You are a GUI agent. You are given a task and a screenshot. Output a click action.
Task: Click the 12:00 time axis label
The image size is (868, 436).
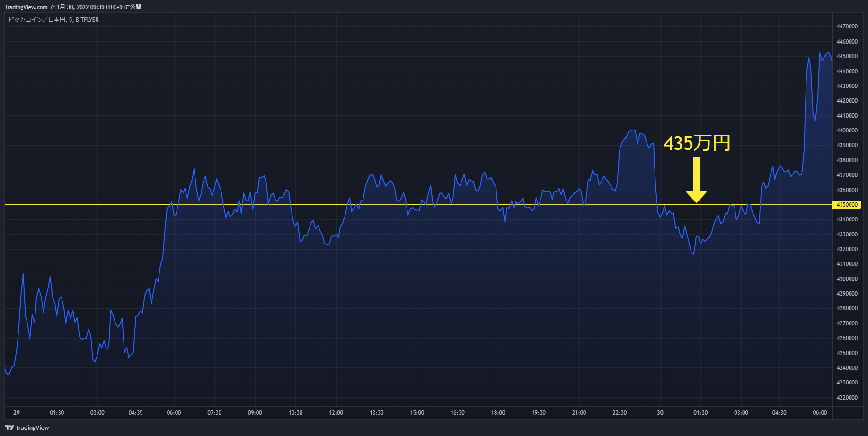(x=336, y=413)
